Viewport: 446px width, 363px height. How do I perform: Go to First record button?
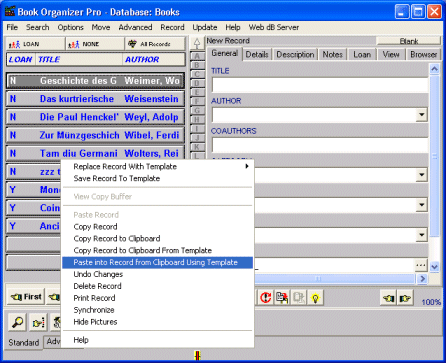point(26,297)
